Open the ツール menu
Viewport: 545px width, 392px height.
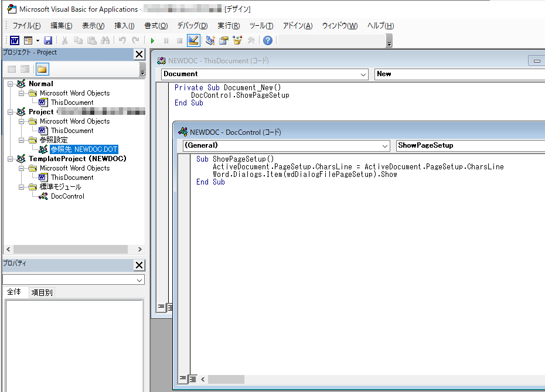click(261, 26)
